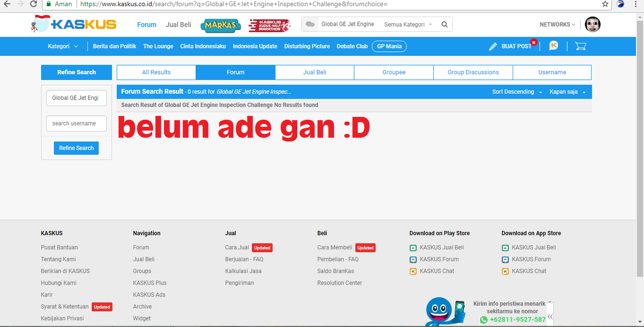
Task: Open Indonesia Update link
Action: (255, 46)
